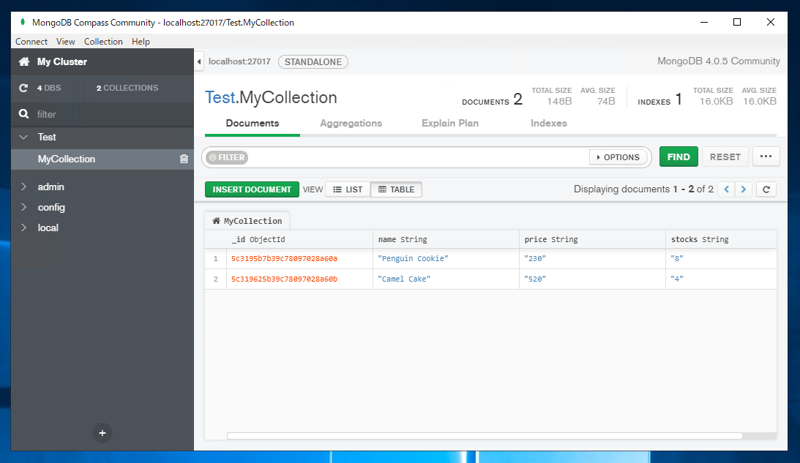This screenshot has height=463, width=800.
Task: Click the Test database link in heading
Action: 220,97
